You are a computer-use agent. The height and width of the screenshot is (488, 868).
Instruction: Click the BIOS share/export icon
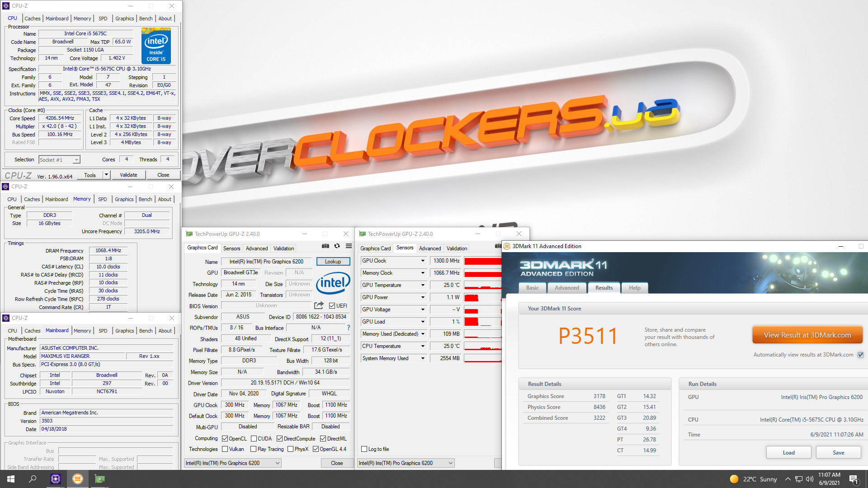(319, 305)
